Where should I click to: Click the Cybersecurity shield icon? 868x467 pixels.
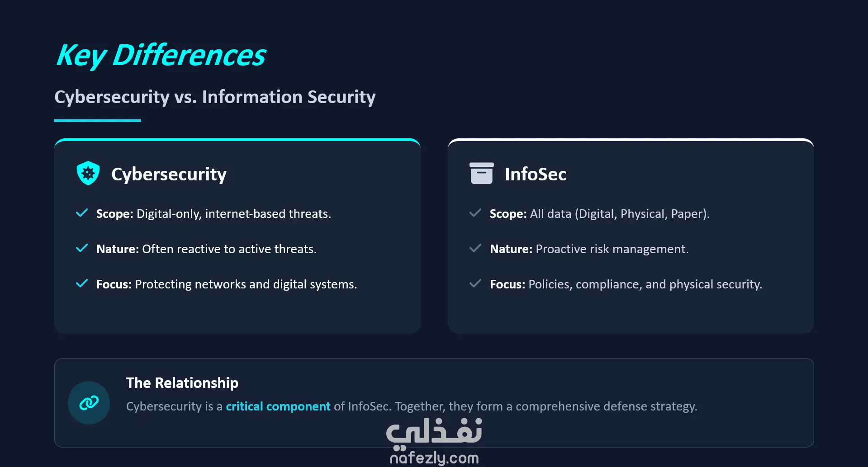(88, 173)
